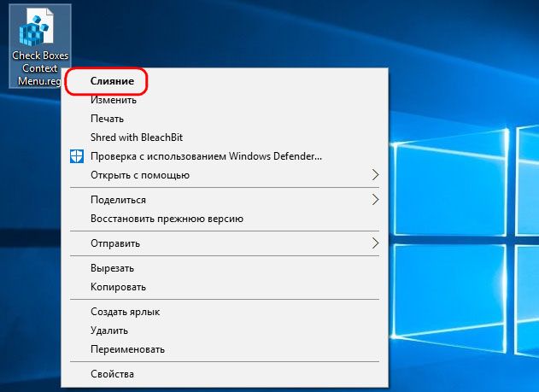This screenshot has height=392, width=539.
Task: Choose Печать from the context menu
Action: click(x=225, y=119)
